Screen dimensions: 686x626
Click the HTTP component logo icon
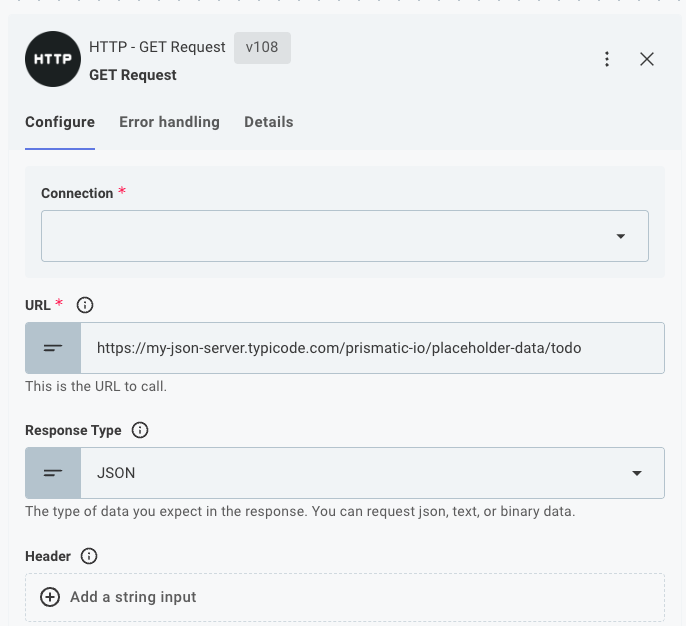[x=53, y=59]
